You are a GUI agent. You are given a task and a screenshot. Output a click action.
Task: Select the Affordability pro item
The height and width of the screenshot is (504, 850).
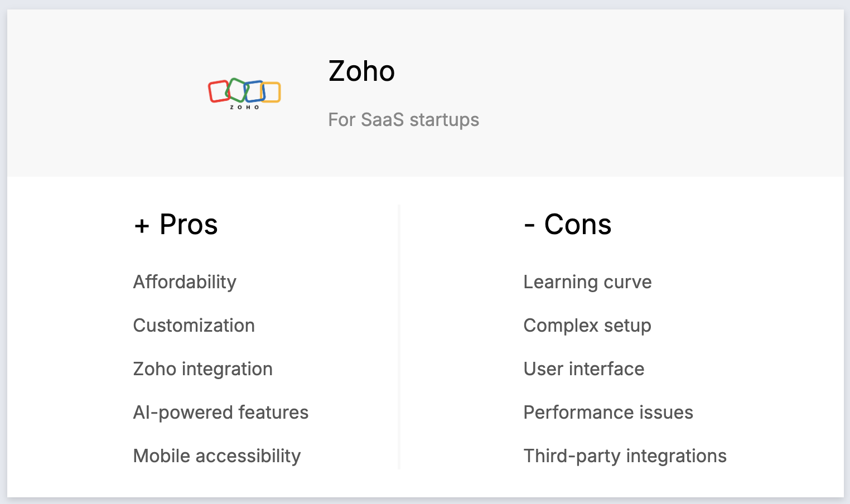(x=185, y=282)
